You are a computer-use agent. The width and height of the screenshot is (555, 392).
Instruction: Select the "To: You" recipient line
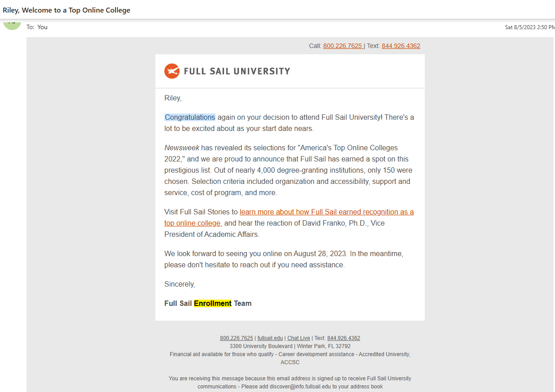(x=37, y=27)
